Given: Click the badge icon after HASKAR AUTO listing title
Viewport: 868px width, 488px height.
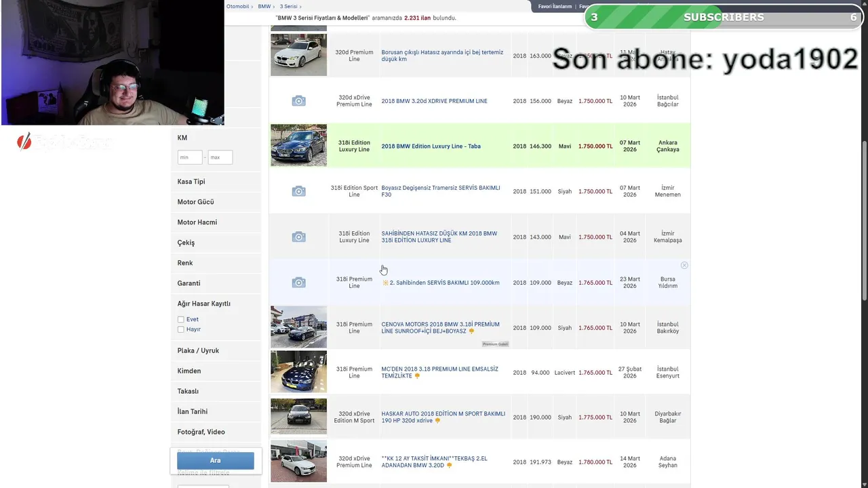Looking at the screenshot, I should 437,421.
